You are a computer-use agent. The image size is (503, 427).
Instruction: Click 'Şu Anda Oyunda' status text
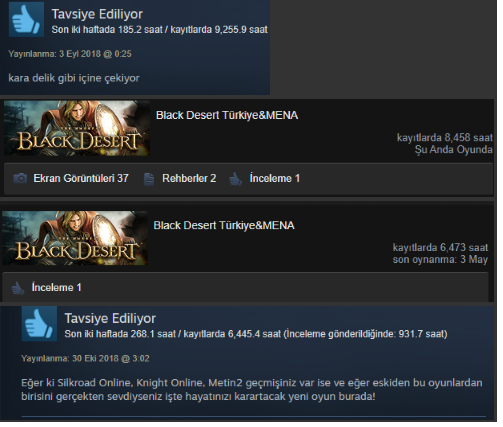tap(454, 150)
